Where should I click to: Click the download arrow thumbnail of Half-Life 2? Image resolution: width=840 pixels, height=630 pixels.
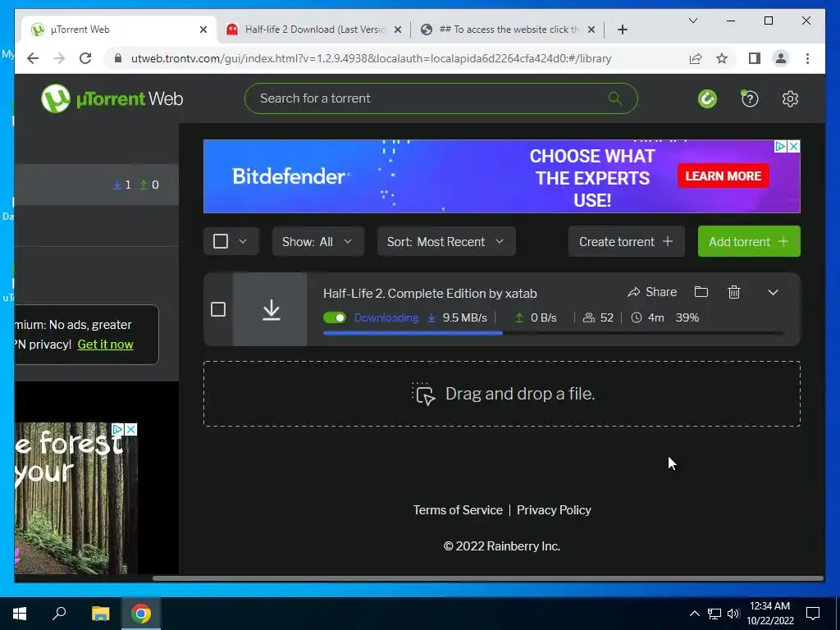[271, 309]
